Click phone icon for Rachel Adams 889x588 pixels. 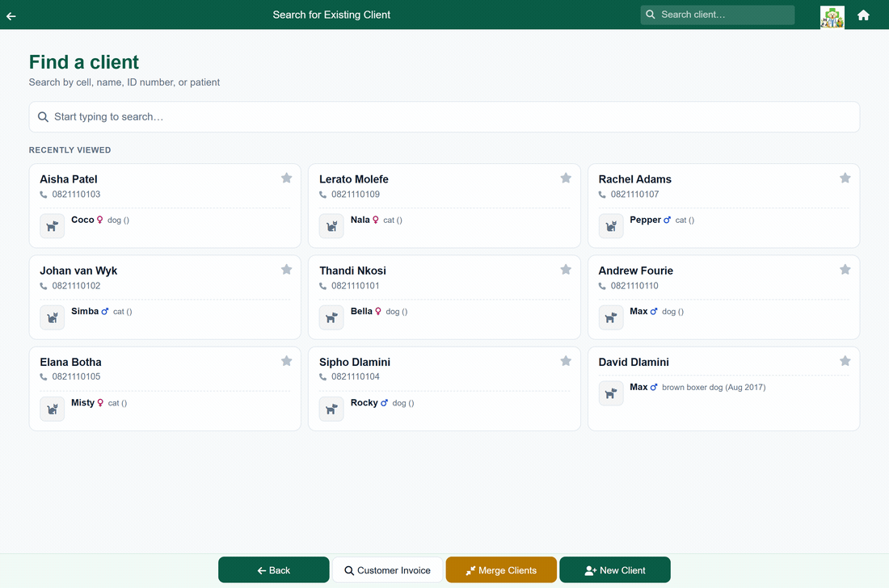click(602, 195)
